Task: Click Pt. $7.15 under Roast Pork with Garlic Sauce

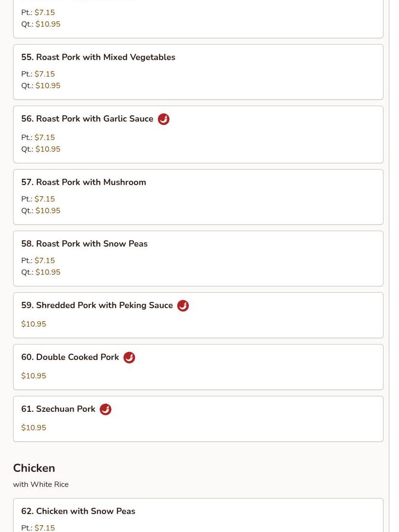Action: [x=38, y=138]
